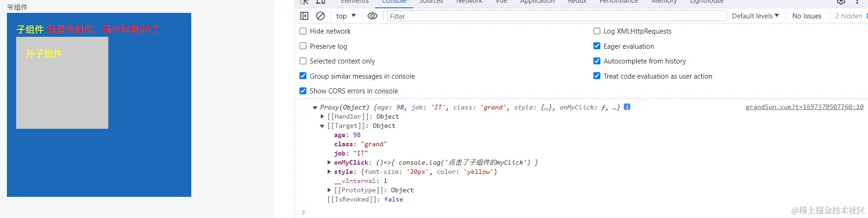
Task: Select the job: "IT" property row
Action: tap(351, 153)
